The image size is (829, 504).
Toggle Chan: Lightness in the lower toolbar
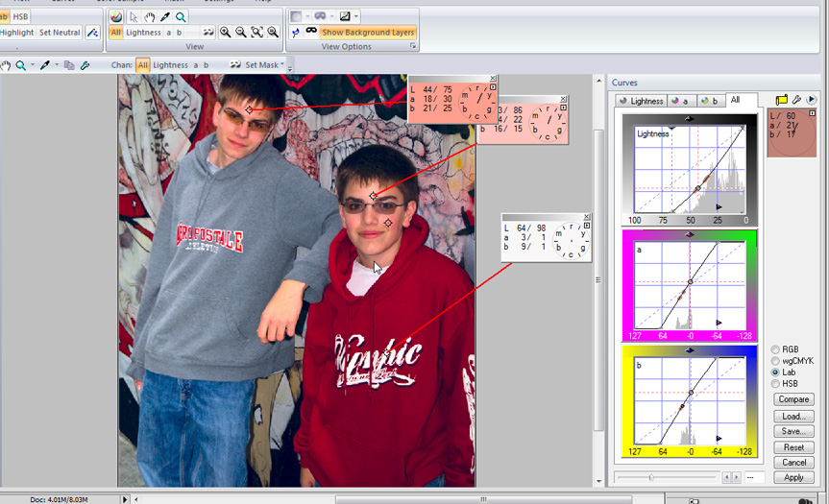pos(170,65)
